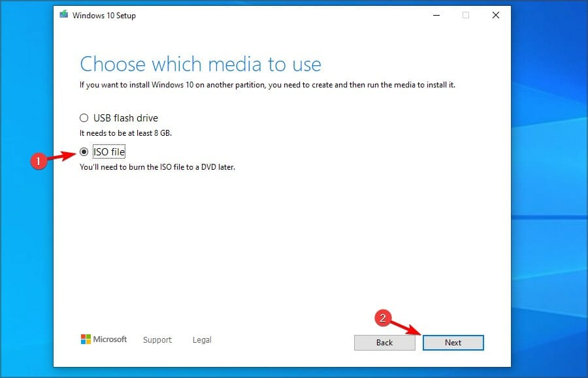Close the Windows 10 Setup window
The width and height of the screenshot is (588, 378).
click(x=496, y=15)
